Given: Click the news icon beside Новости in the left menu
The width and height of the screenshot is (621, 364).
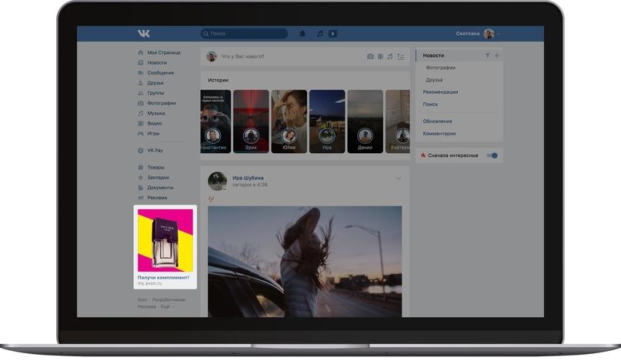Looking at the screenshot, I should point(141,62).
